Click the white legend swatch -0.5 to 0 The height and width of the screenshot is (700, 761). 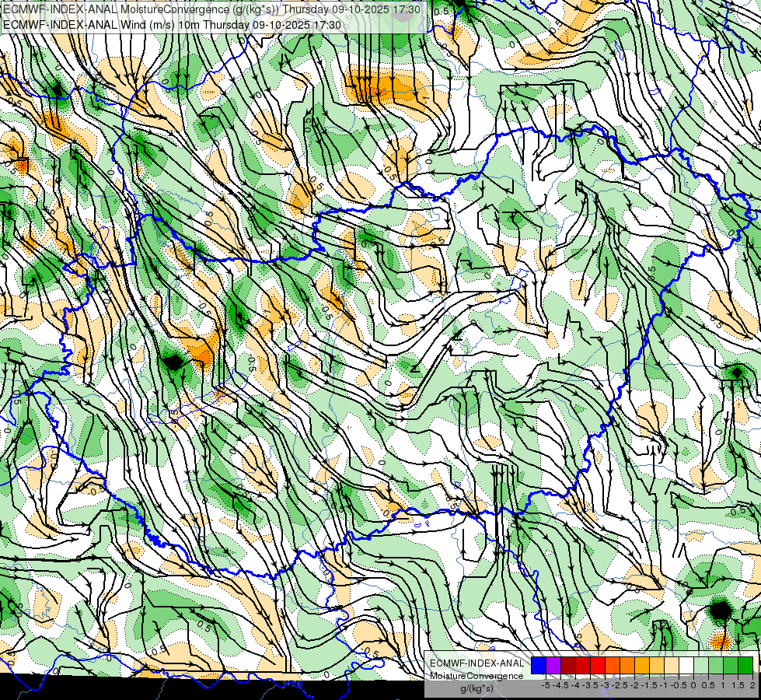[x=686, y=665]
